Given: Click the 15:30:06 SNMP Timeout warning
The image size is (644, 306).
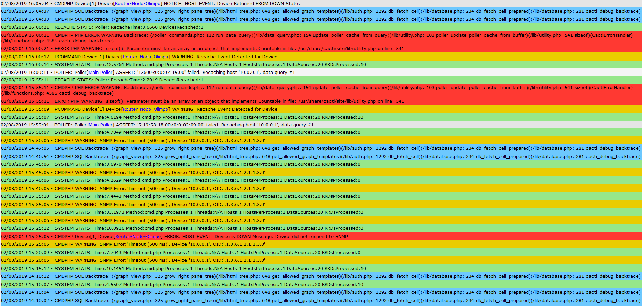Looking at the screenshot, I should tap(321, 221).
